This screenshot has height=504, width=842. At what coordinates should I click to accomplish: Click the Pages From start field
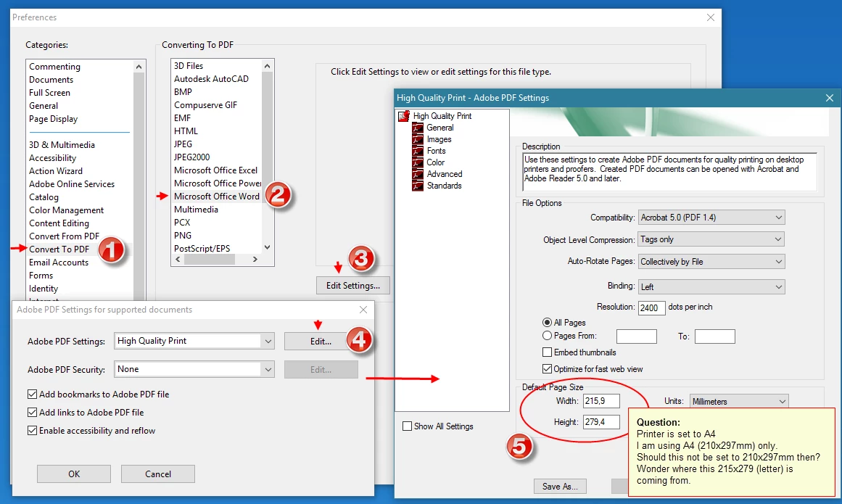(636, 336)
